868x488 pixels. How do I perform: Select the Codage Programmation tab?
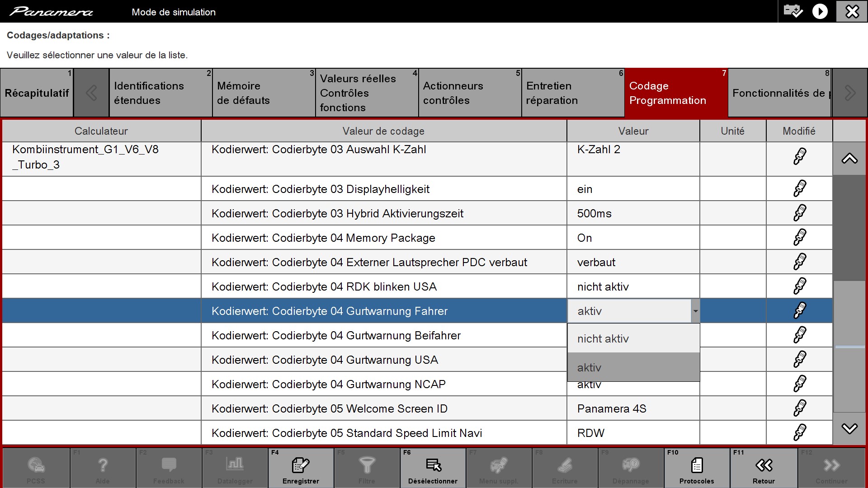[676, 93]
